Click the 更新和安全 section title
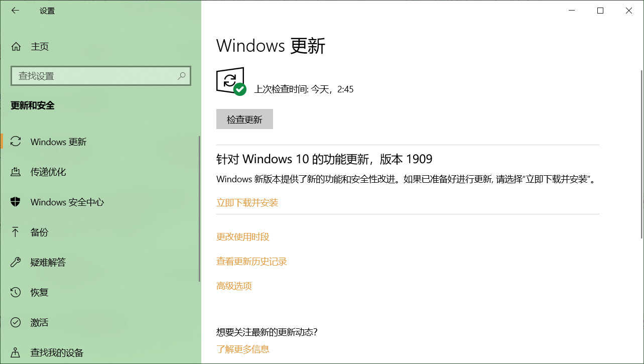 (x=33, y=105)
